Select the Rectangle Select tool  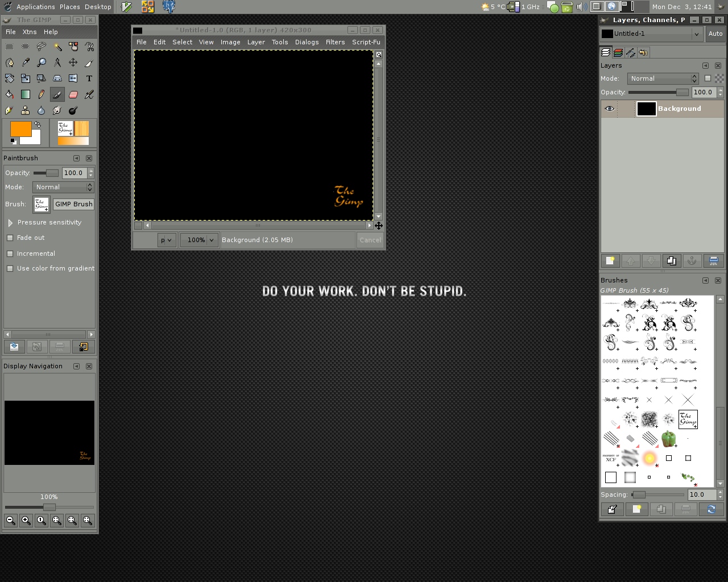(x=10, y=47)
